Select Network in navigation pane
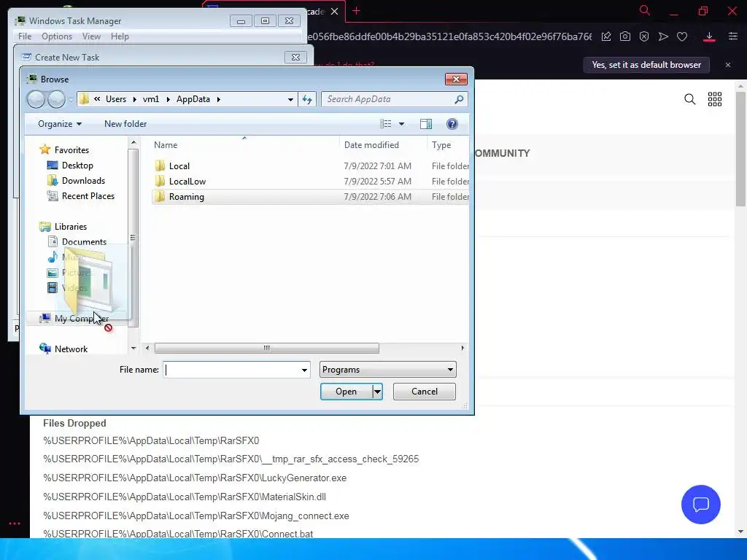 [x=71, y=349]
